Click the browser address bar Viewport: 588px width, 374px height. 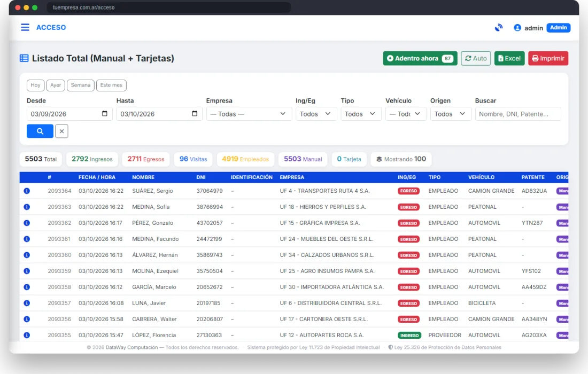click(169, 7)
